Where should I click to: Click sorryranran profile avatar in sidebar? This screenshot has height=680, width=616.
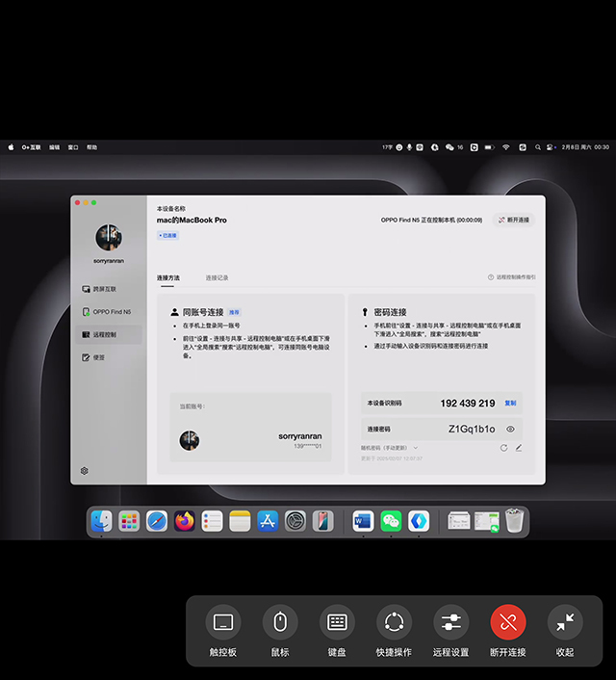coord(109,238)
